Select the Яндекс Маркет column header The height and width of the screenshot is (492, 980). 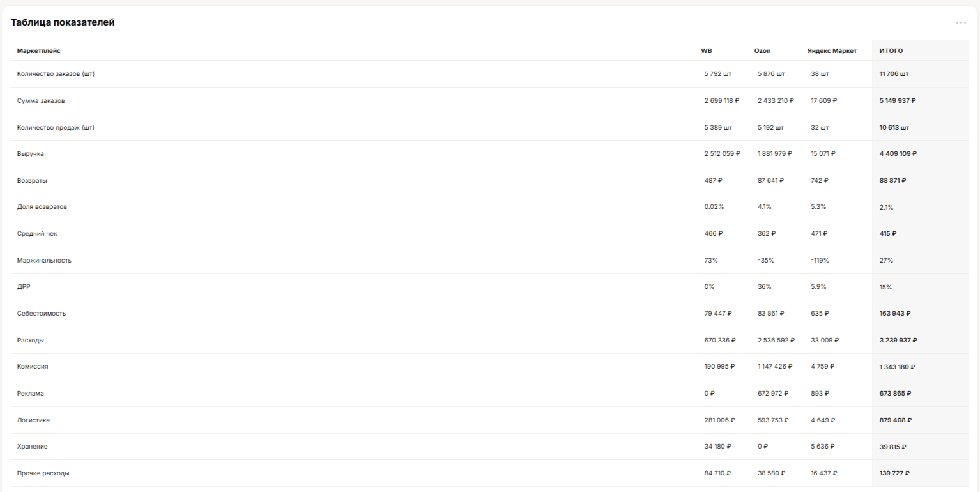832,50
